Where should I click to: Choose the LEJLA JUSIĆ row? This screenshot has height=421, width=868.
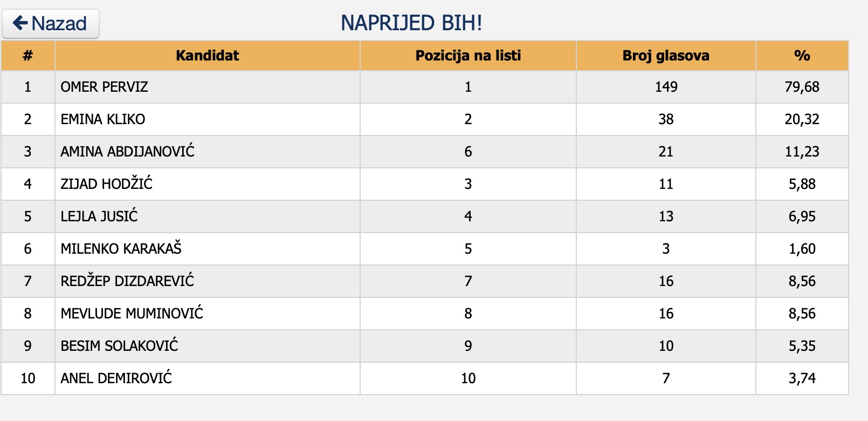pyautogui.click(x=425, y=216)
